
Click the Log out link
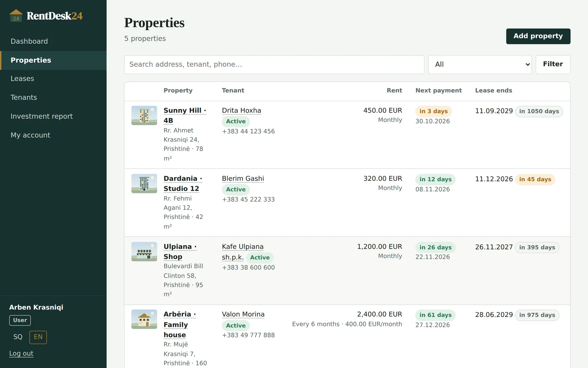21,354
